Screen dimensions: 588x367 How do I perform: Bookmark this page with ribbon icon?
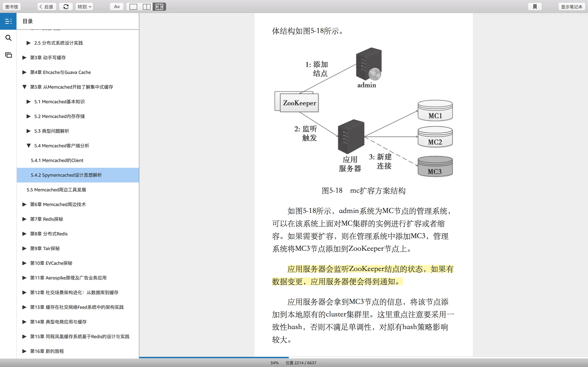[x=535, y=7]
